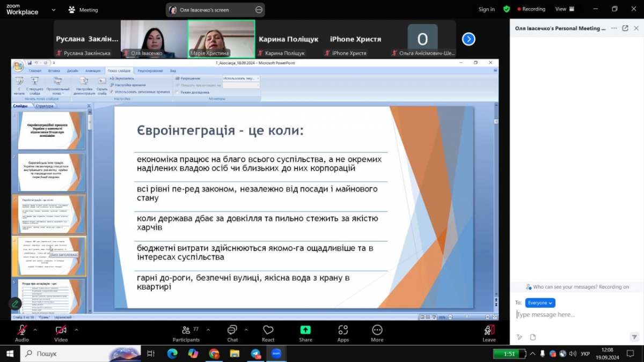644x362 pixels.
Task: Pop out the chat panel window
Action: (x=625, y=28)
